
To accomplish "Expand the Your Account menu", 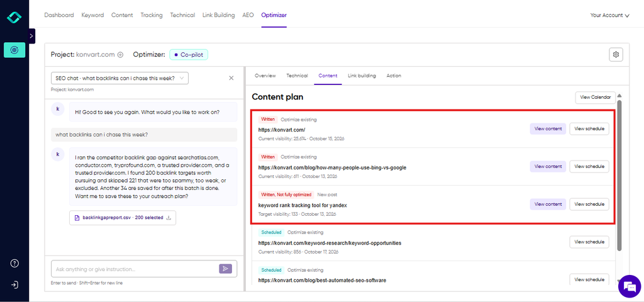I will pyautogui.click(x=609, y=15).
